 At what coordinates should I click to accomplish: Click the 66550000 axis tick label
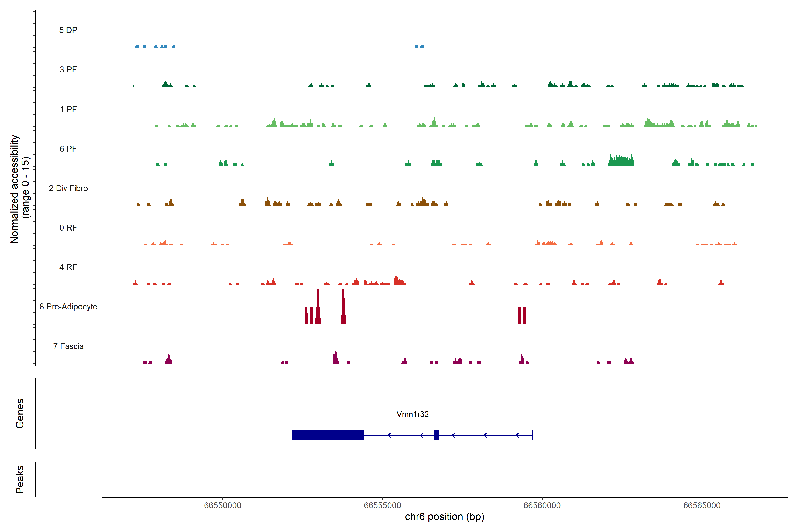223,505
